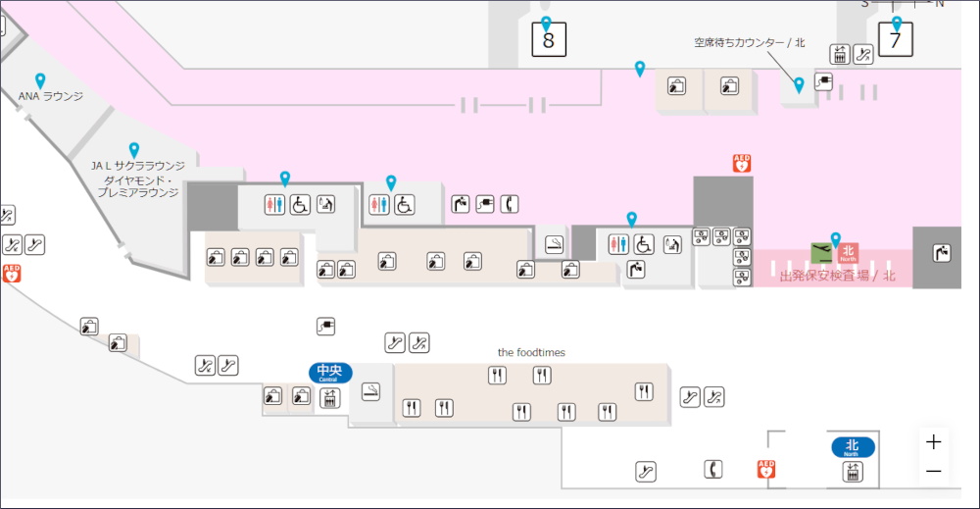The image size is (980, 509).
Task: Select the telephone icon near bottom AED
Action: tap(712, 470)
